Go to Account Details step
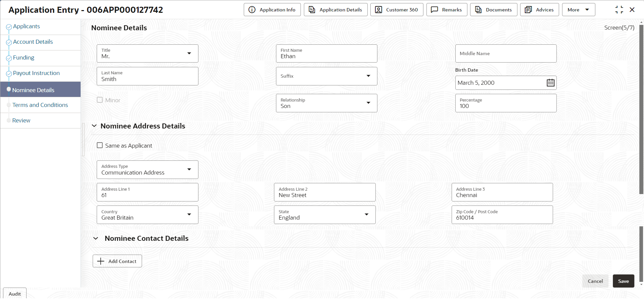Image resolution: width=644 pixels, height=300 pixels. click(x=33, y=42)
